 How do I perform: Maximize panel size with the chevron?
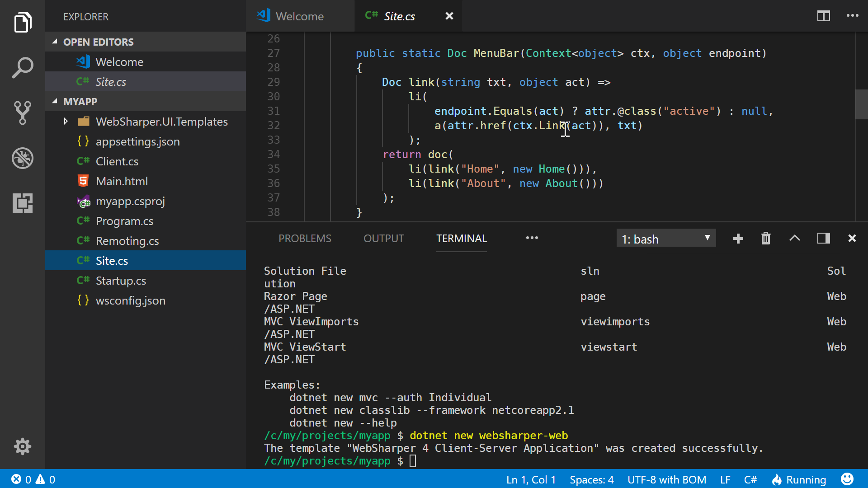[794, 239]
